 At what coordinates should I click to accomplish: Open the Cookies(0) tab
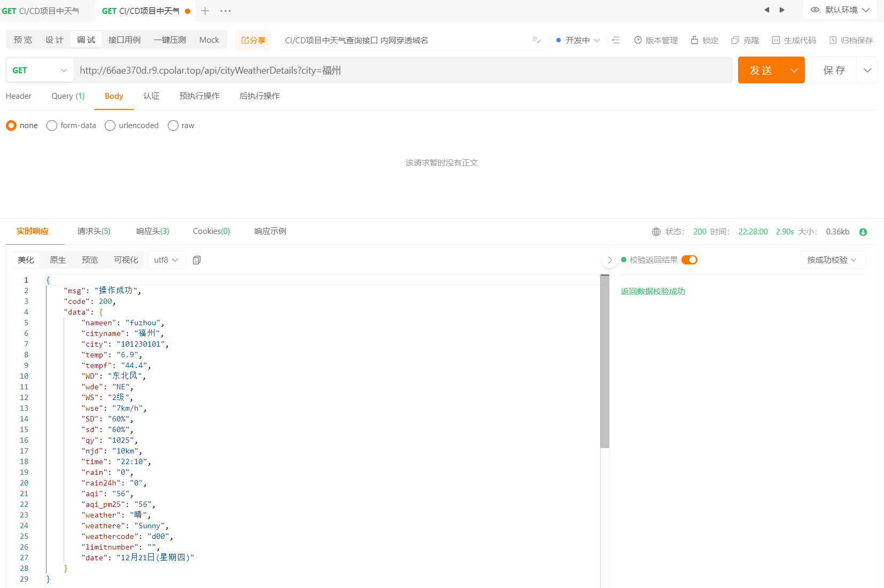(x=212, y=231)
